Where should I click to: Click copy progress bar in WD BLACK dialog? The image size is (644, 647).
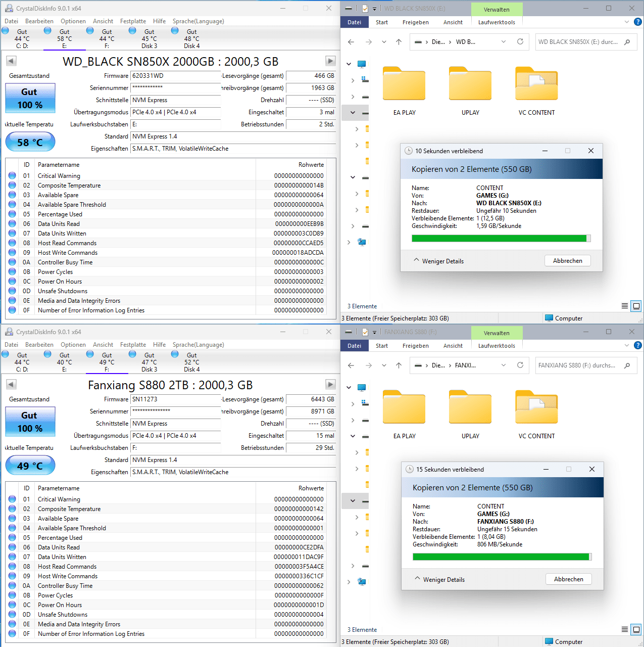pos(501,239)
